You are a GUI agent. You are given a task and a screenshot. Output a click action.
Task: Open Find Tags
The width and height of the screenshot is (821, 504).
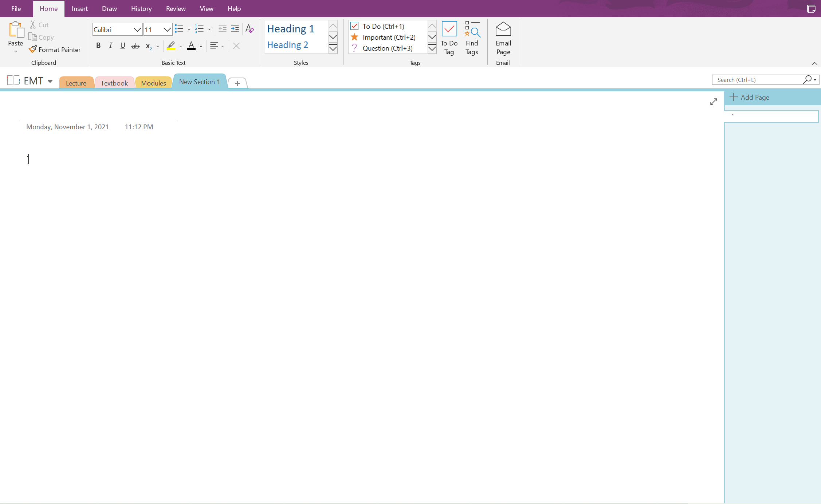pyautogui.click(x=472, y=38)
